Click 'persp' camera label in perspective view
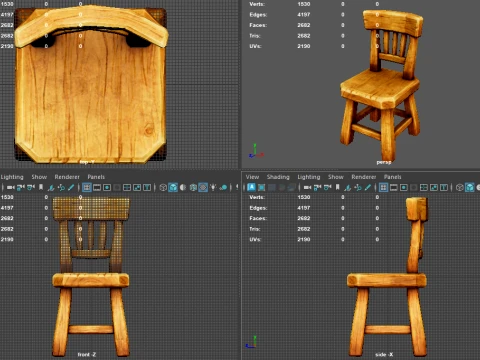Viewport: 480px width, 360px height. click(384, 162)
